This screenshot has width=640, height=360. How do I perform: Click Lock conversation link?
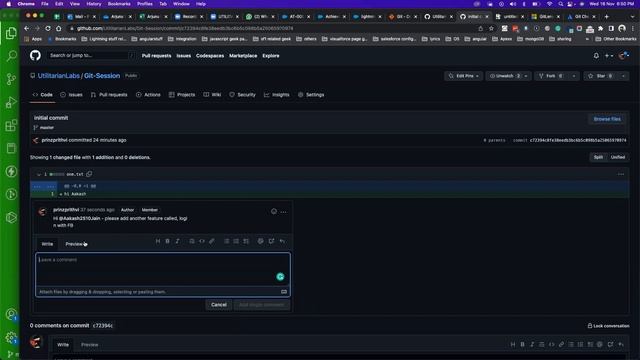click(608, 326)
